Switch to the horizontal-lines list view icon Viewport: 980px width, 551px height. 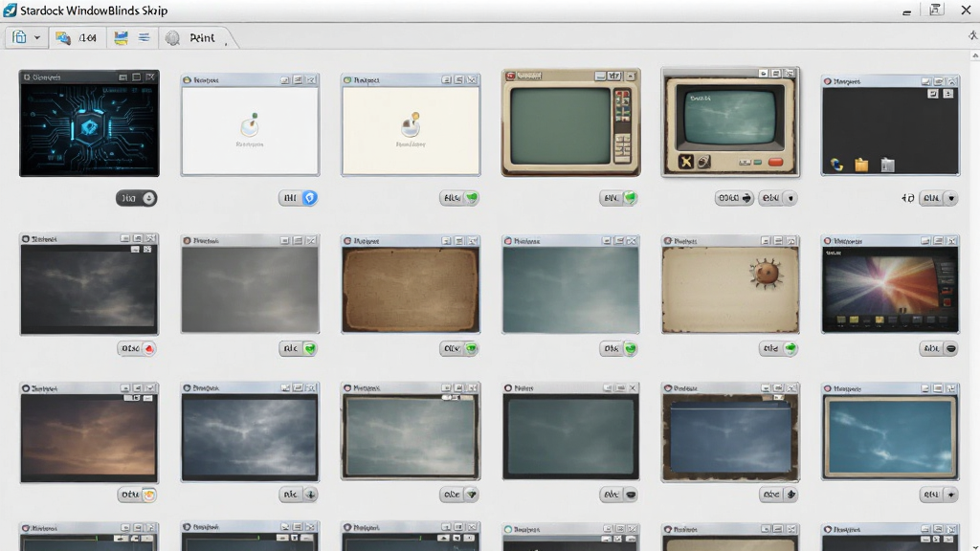(x=145, y=38)
